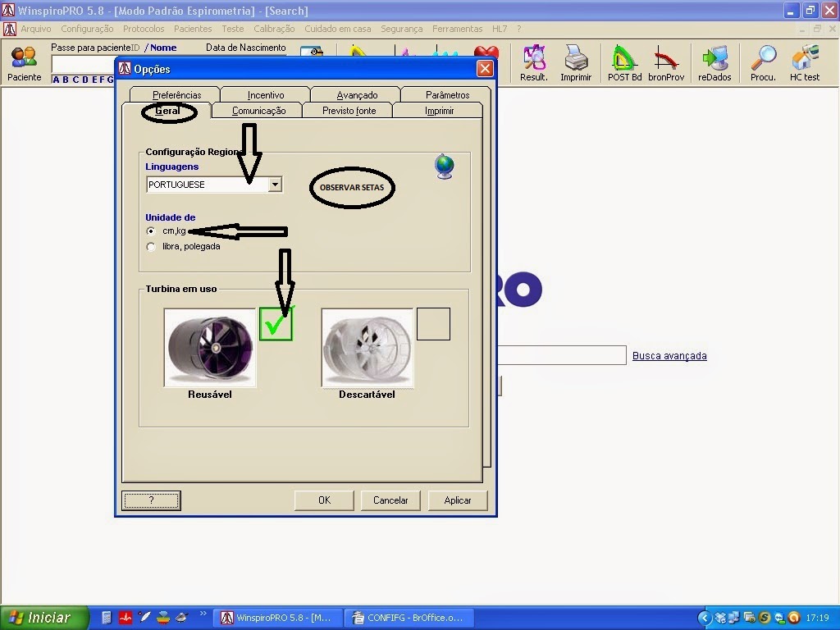The height and width of the screenshot is (630, 840).
Task: Open the Segurança menu
Action: 402,29
